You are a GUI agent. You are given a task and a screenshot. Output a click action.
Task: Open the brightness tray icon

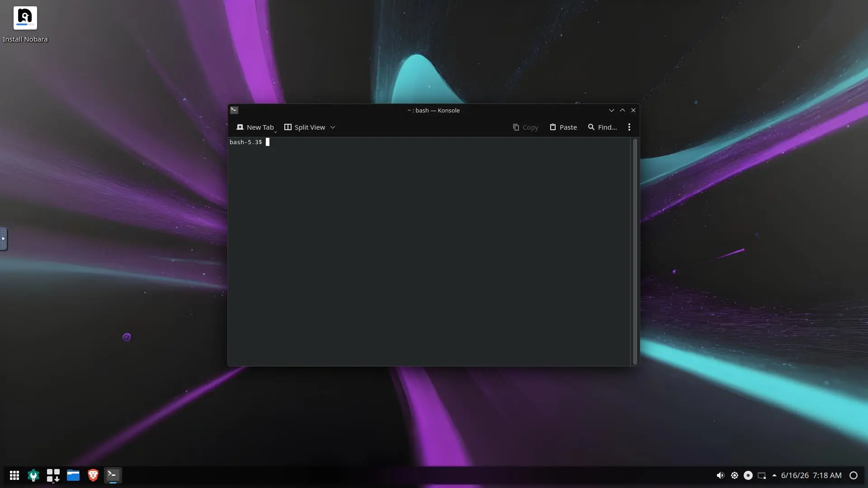tap(735, 475)
